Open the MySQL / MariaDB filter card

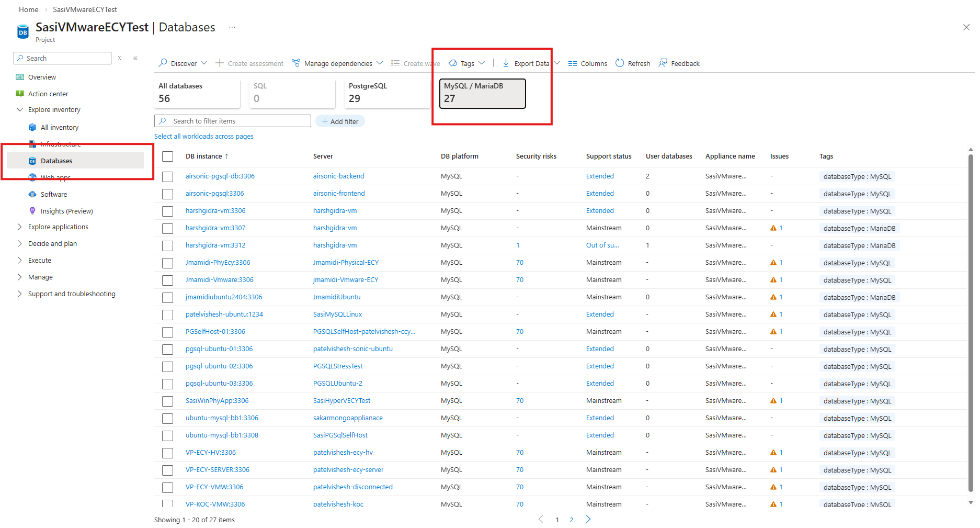click(482, 94)
